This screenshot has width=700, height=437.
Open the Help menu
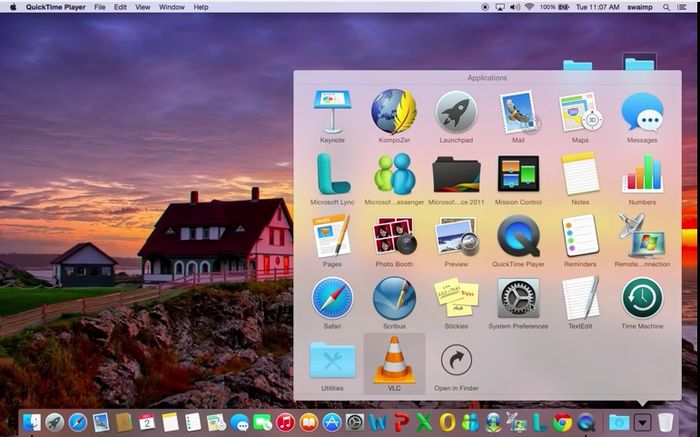pos(201,7)
